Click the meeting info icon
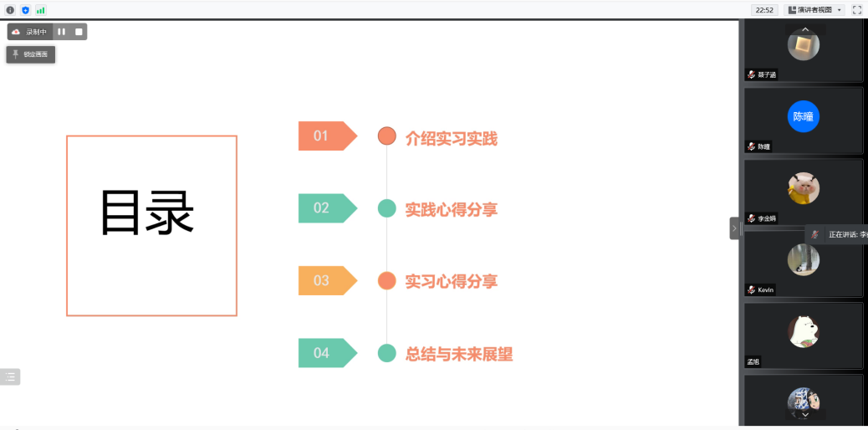 click(x=10, y=10)
